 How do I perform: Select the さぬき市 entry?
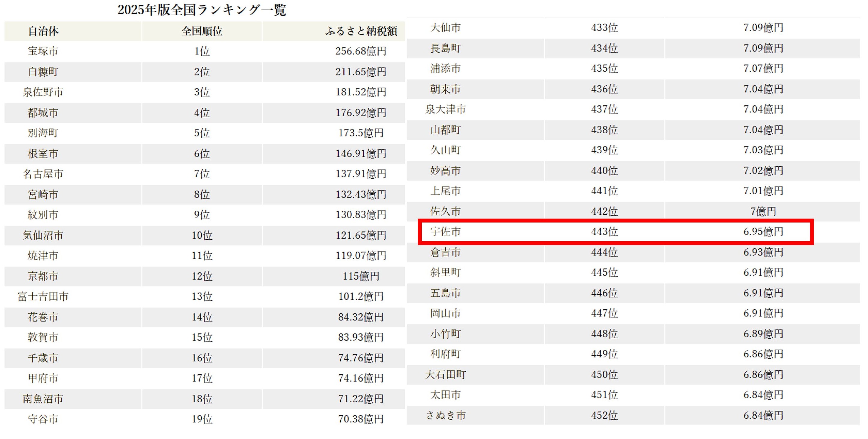(x=446, y=416)
